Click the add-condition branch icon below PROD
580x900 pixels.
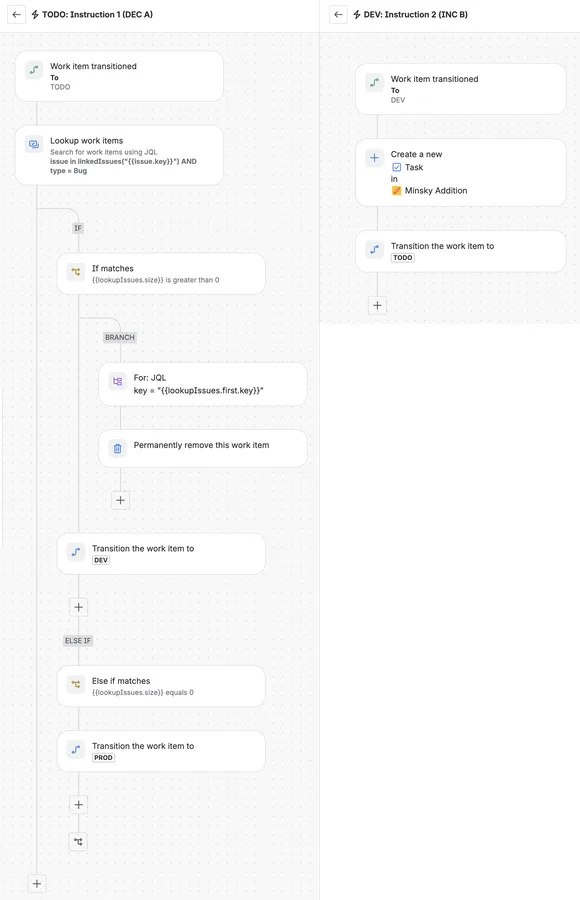(x=79, y=841)
